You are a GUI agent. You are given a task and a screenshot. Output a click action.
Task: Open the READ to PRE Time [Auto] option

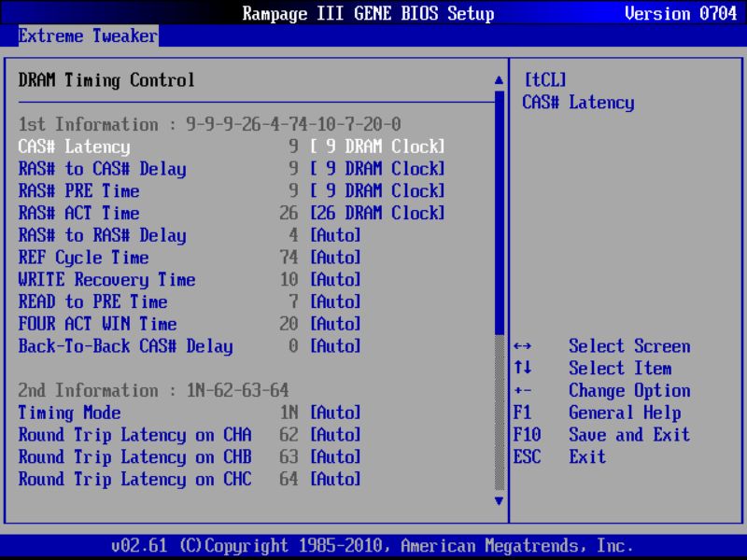pyautogui.click(x=335, y=301)
